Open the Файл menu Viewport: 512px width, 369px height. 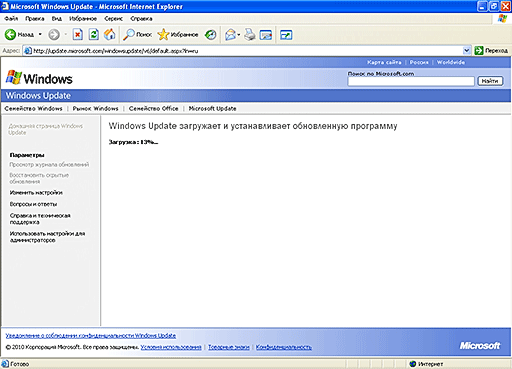tap(11, 19)
